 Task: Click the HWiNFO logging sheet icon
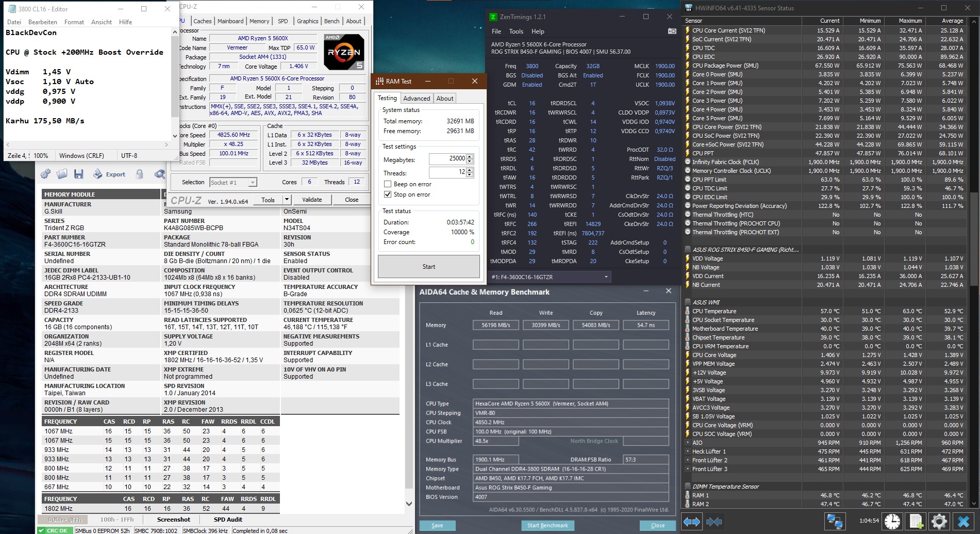tap(916, 521)
